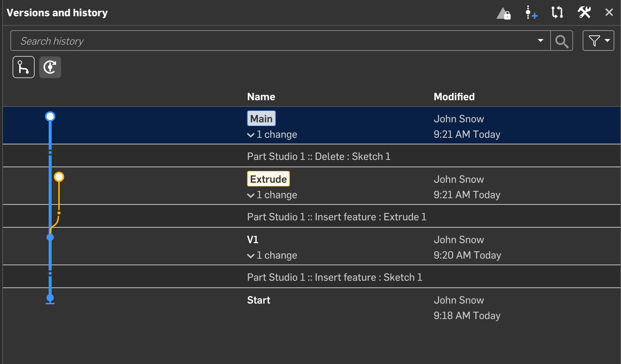Open the filter funnel dropdown

[x=598, y=41]
